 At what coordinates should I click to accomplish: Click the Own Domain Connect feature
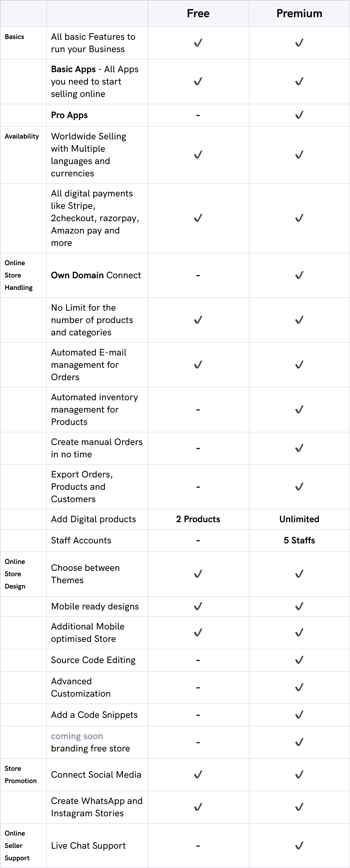(x=96, y=275)
